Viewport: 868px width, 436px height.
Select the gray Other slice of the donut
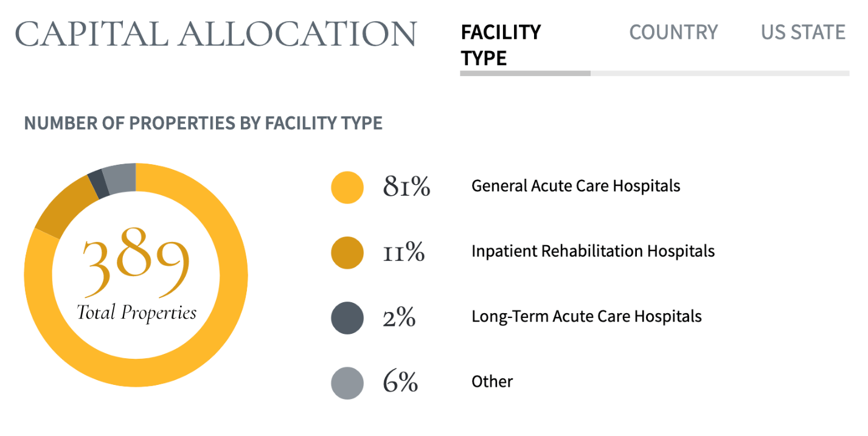(119, 175)
